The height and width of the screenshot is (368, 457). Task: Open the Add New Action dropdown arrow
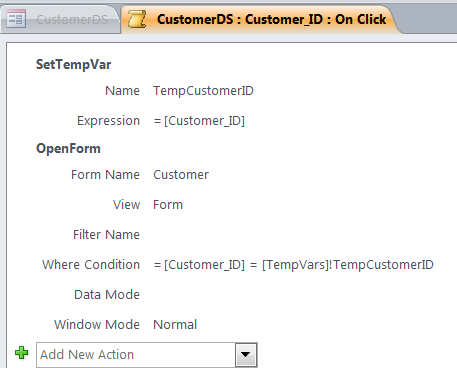246,355
